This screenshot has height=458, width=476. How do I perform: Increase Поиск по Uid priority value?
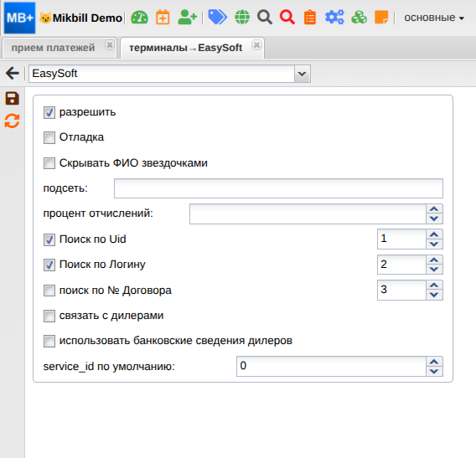pyautogui.click(x=434, y=234)
